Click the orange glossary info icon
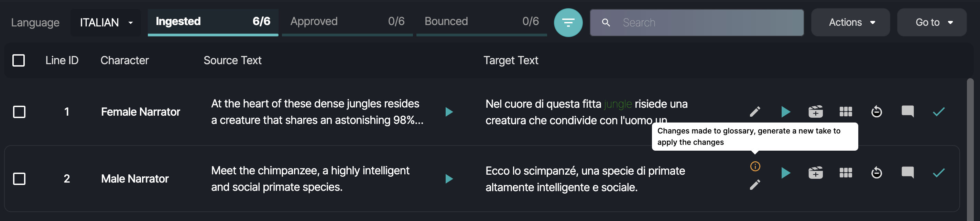This screenshot has height=221, width=980. click(755, 166)
